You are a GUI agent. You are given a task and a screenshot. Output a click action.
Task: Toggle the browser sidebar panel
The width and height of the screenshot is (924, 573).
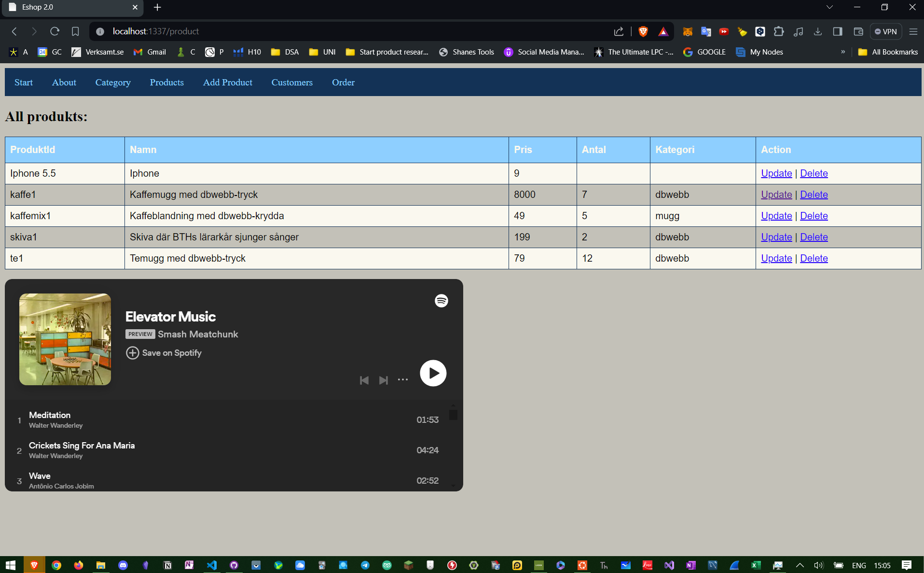[838, 31]
